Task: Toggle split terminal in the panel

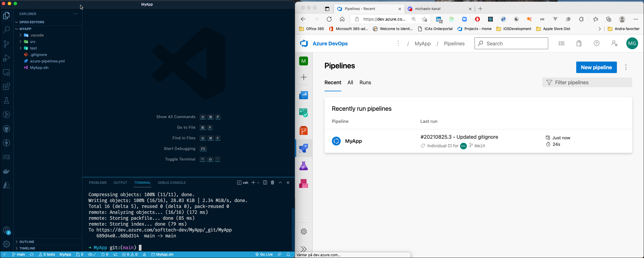Action: click(x=265, y=183)
